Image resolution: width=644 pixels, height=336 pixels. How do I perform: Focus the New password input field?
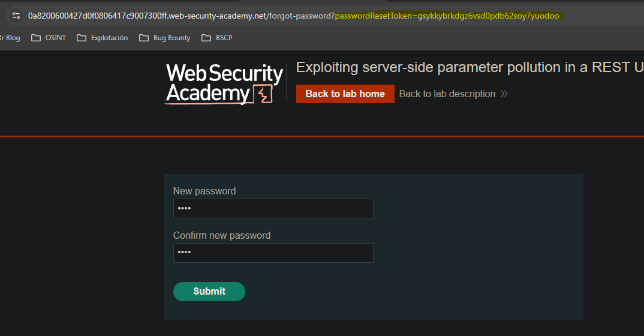[273, 209]
